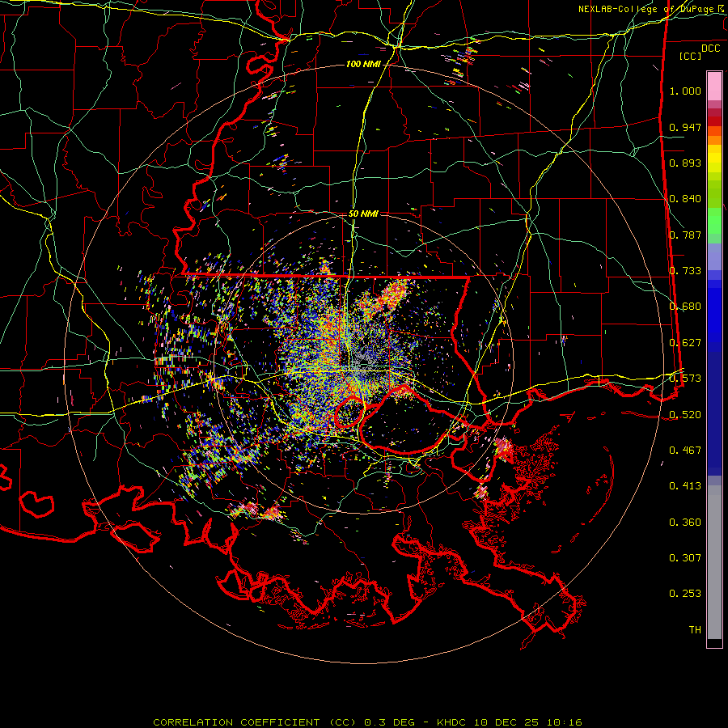Image resolution: width=728 pixels, height=728 pixels.
Task: Click the DCC label above the color scale
Action: pos(710,49)
